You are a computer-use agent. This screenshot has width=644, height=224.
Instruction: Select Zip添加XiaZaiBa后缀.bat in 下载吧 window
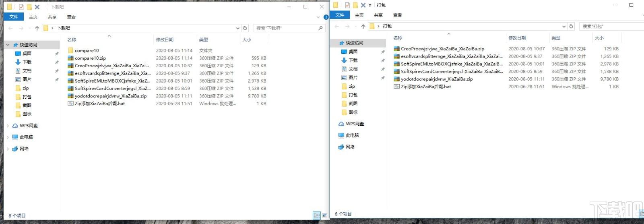click(x=100, y=104)
